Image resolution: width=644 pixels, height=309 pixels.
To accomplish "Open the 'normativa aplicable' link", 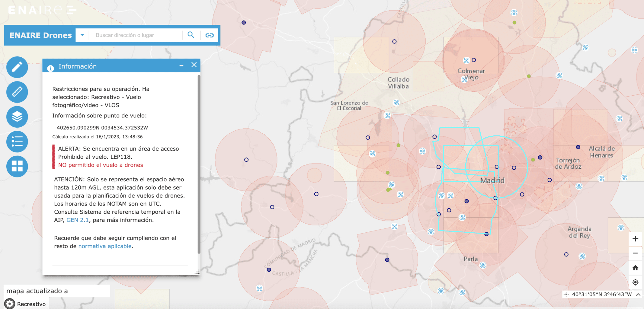I will tap(105, 246).
